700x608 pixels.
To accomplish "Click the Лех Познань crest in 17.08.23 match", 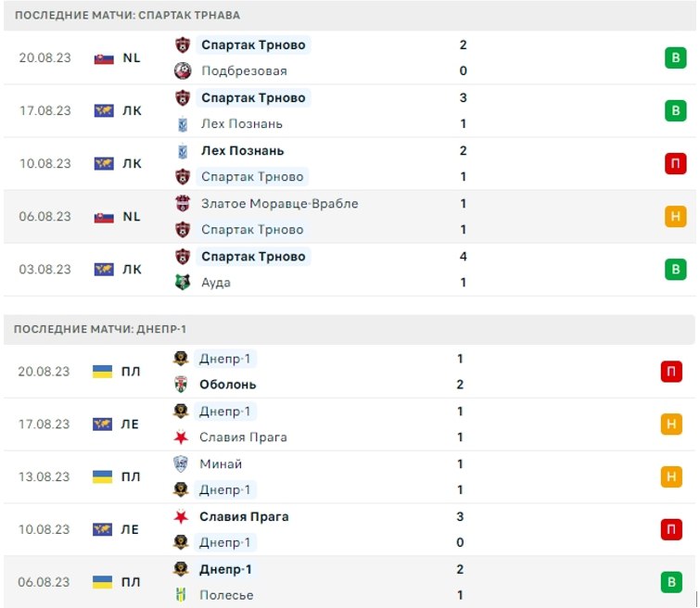I will click(x=183, y=124).
